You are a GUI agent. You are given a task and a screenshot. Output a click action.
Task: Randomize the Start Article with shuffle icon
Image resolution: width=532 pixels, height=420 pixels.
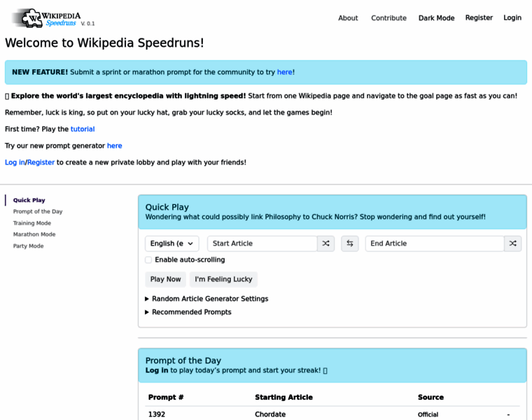click(x=325, y=244)
